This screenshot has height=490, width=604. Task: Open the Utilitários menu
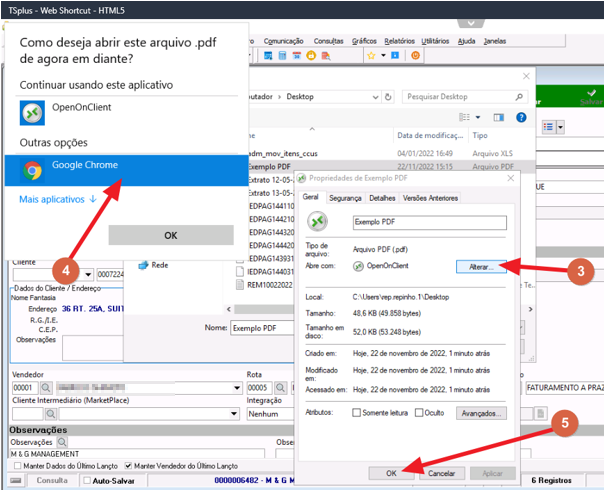(x=435, y=41)
